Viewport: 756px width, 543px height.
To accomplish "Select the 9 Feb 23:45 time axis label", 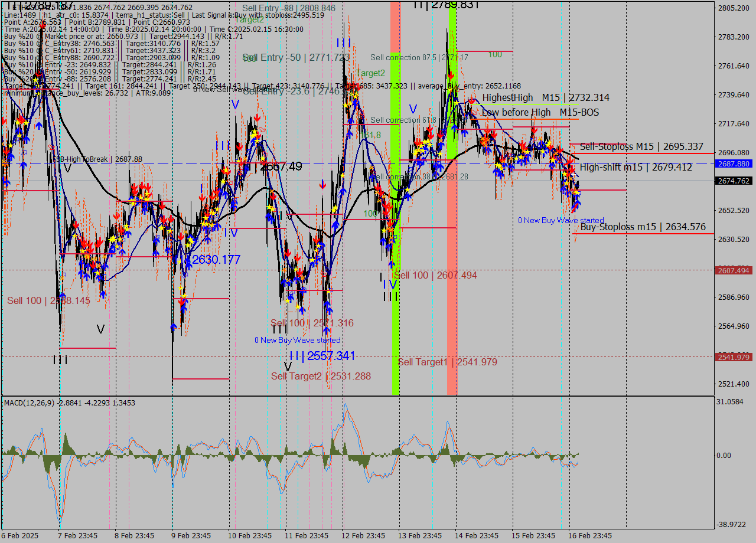I will (191, 535).
